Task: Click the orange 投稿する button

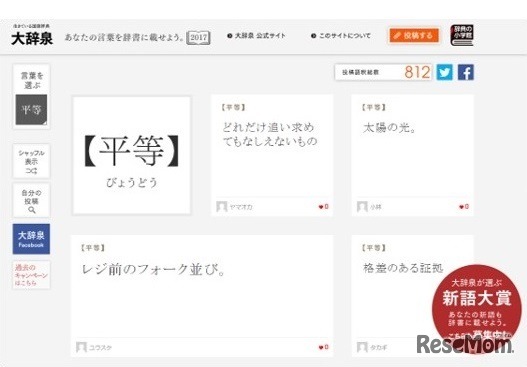Action: (x=414, y=36)
